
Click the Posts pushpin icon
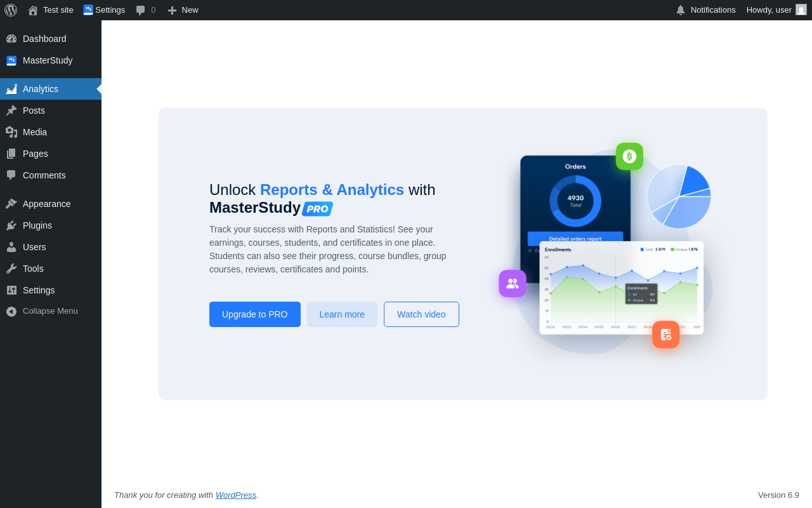[x=11, y=110]
